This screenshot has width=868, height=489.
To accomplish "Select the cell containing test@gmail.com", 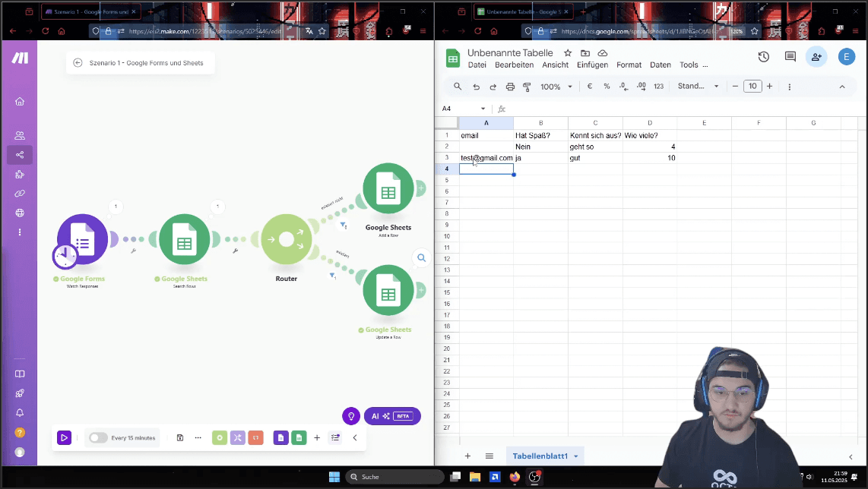I will (x=486, y=158).
